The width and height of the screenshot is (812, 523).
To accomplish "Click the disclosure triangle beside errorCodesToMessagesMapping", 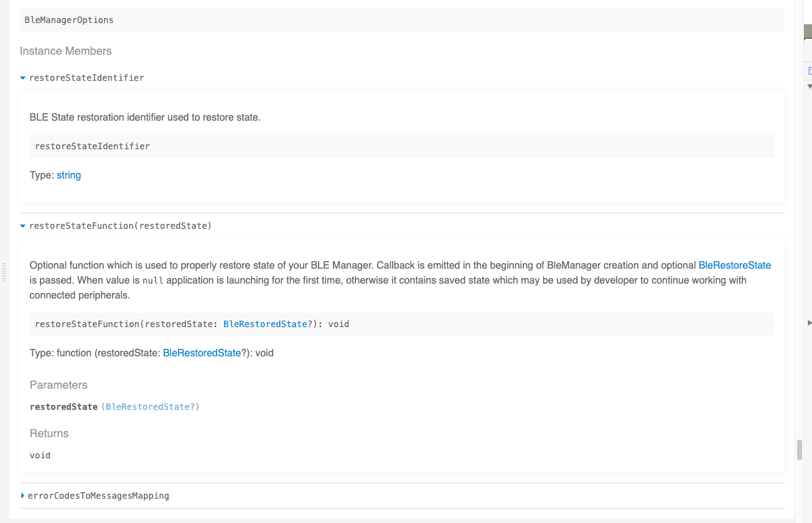I will click(23, 496).
